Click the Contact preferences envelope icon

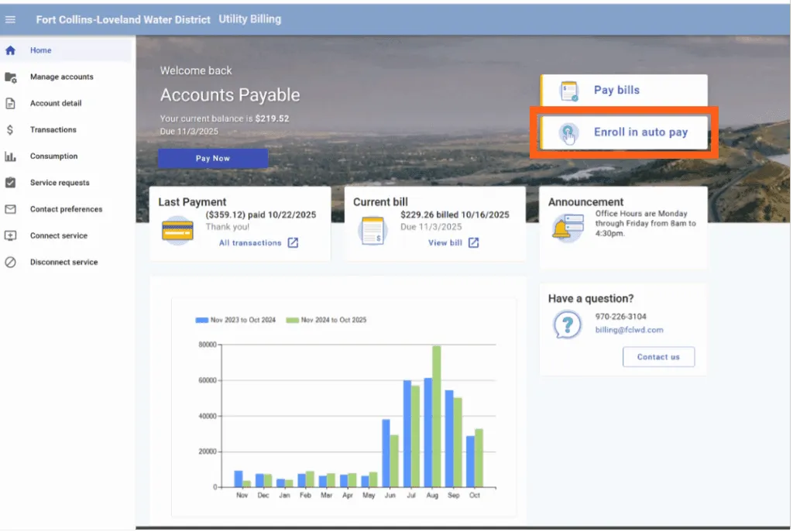[x=11, y=209]
